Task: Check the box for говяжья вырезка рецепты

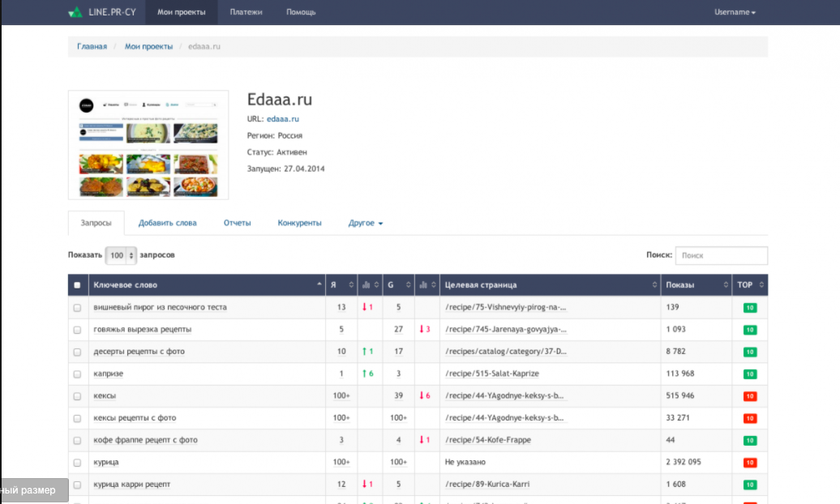Action: tap(77, 330)
